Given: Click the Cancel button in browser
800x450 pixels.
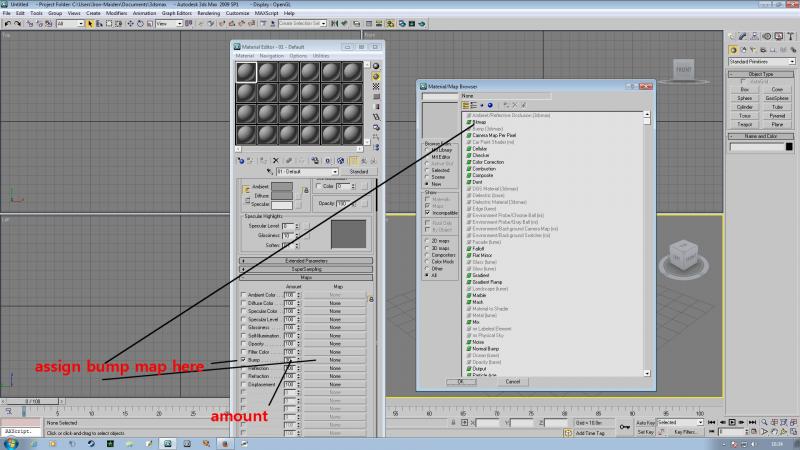Looking at the screenshot, I should [x=512, y=382].
